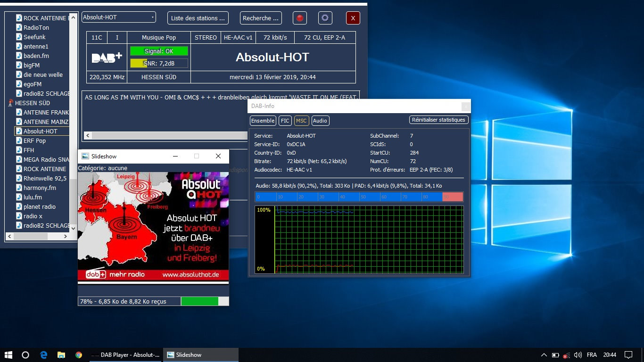Open settings with the gear icon
Viewport: 644px width, 362px height.
[x=325, y=18]
